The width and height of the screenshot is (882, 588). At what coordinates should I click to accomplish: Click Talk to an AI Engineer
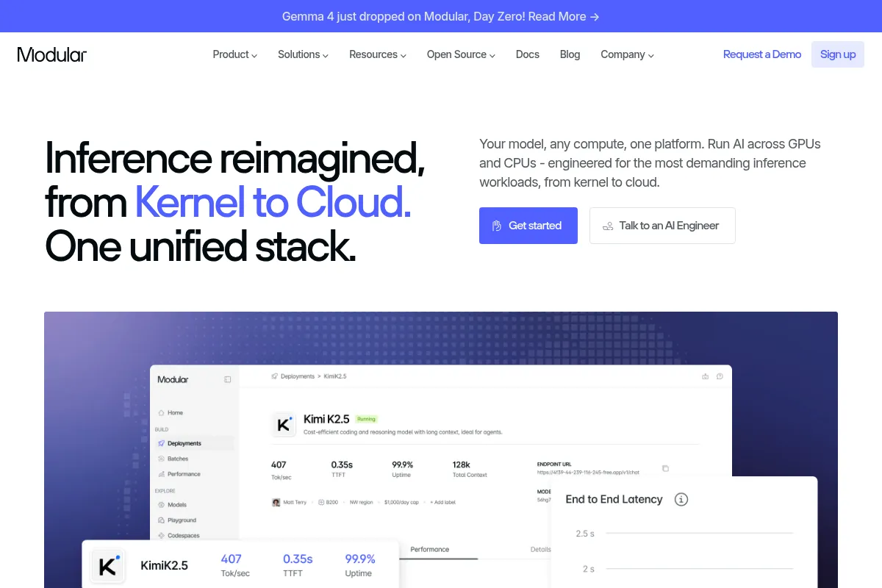(662, 226)
